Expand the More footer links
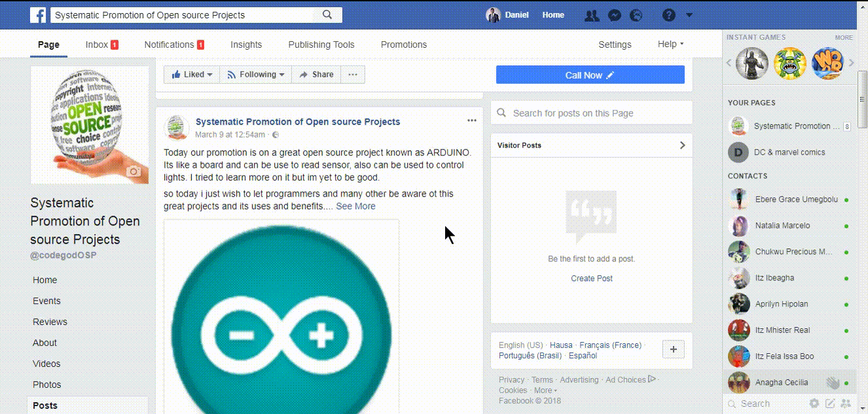 tap(545, 390)
